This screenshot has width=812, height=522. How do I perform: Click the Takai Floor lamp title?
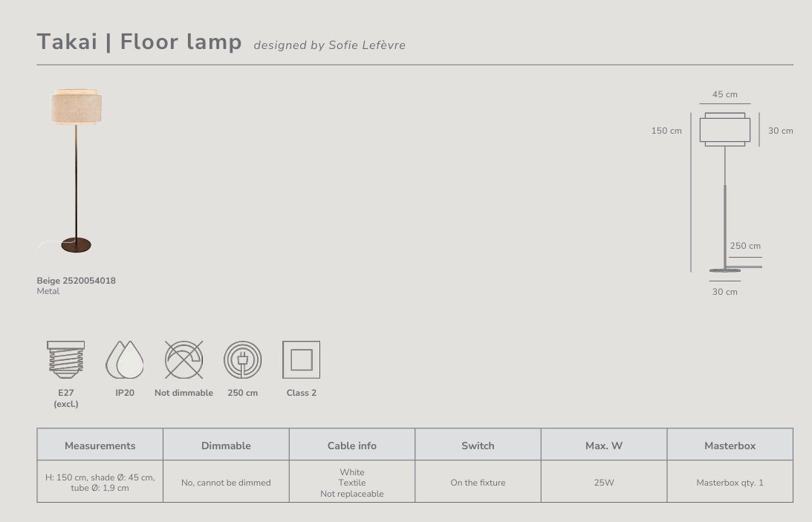[140, 42]
